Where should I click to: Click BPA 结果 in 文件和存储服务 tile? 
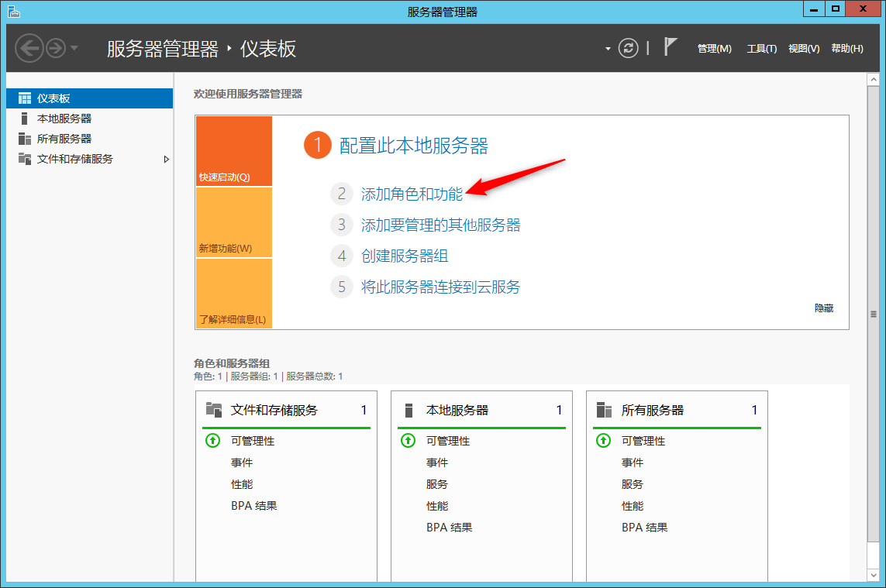[253, 506]
